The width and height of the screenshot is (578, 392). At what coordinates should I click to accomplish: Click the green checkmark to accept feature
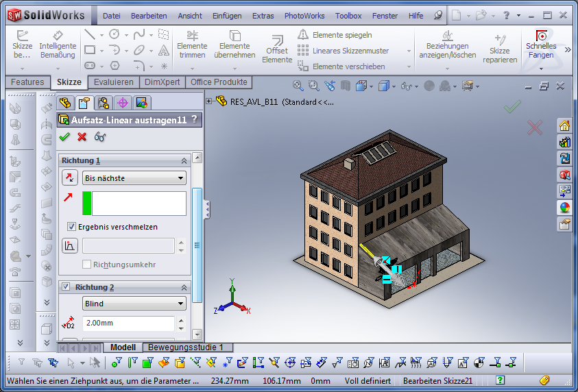[x=64, y=136]
